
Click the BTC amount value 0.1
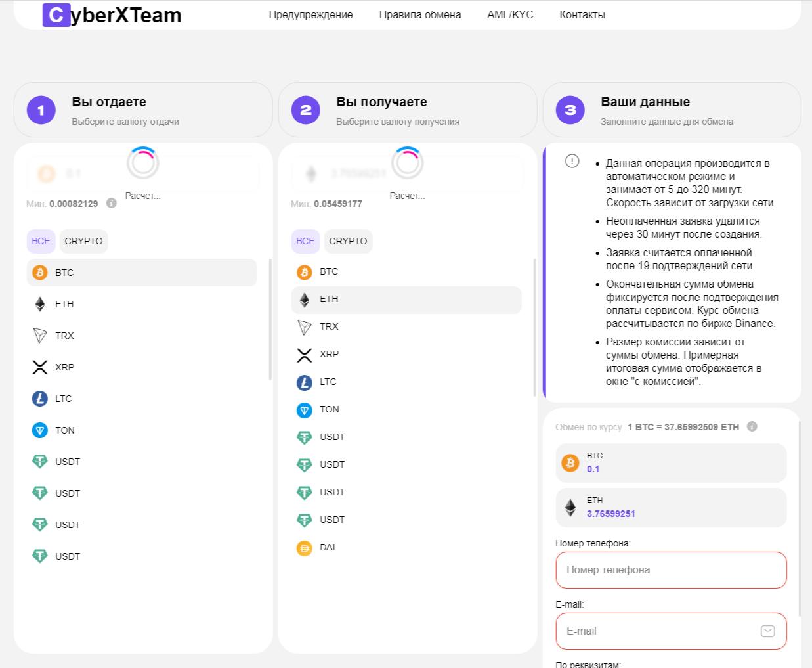tap(593, 469)
